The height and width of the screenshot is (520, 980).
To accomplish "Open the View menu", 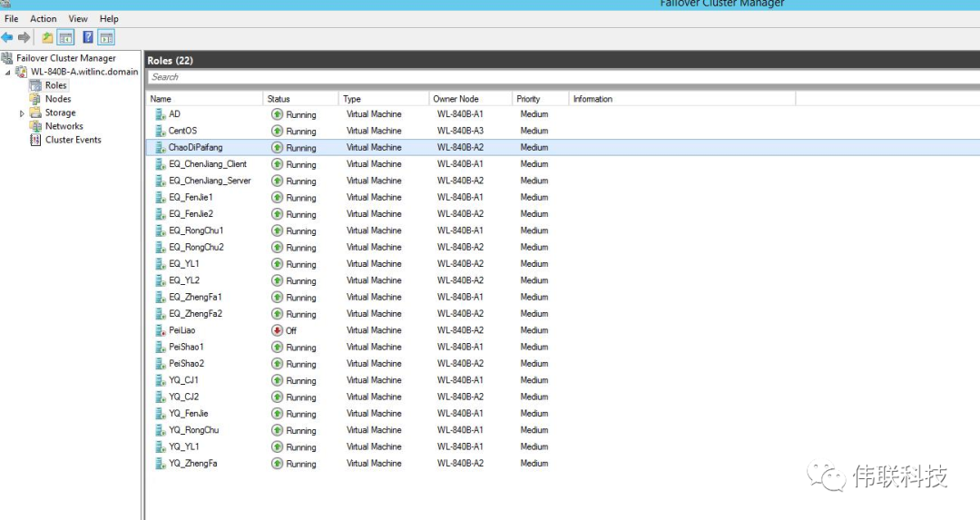I will click(78, 18).
